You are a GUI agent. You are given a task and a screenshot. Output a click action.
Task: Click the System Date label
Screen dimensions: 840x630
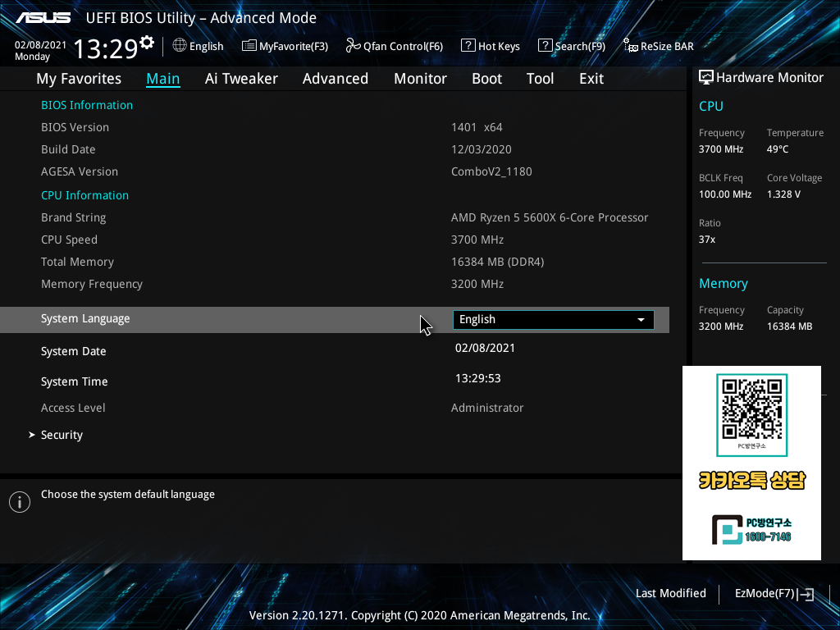pyautogui.click(x=73, y=351)
